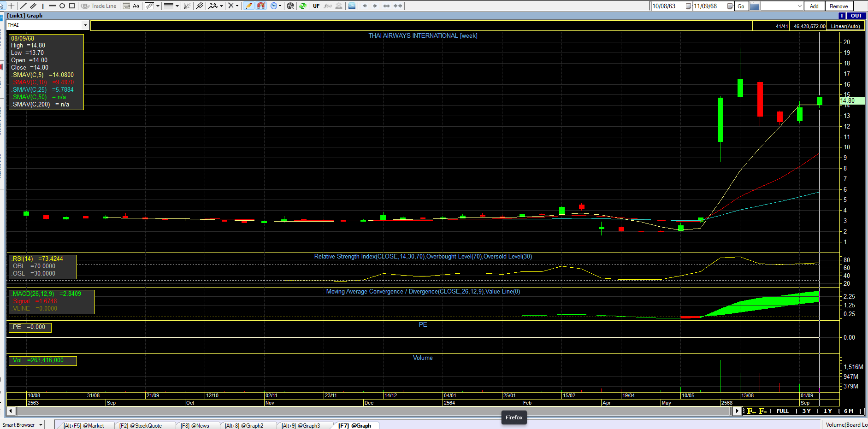Expand chart with outward double arrow
This screenshot has width=868, height=429.
(387, 6)
